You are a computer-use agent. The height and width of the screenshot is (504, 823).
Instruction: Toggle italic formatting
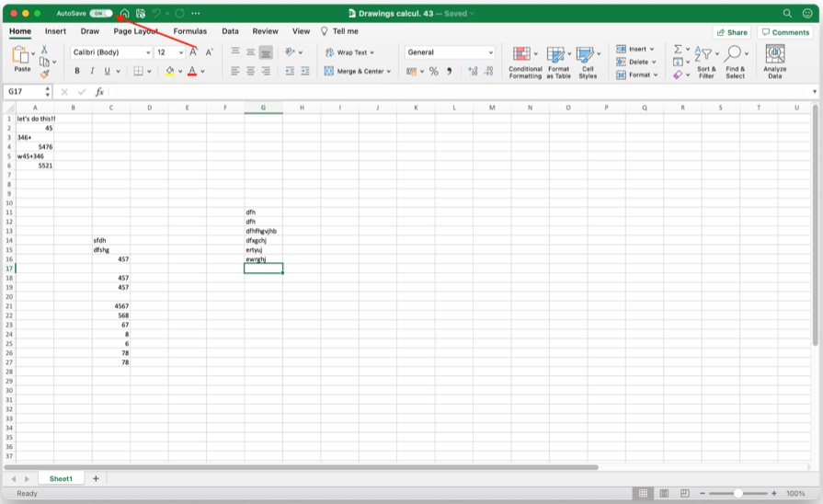(x=92, y=71)
